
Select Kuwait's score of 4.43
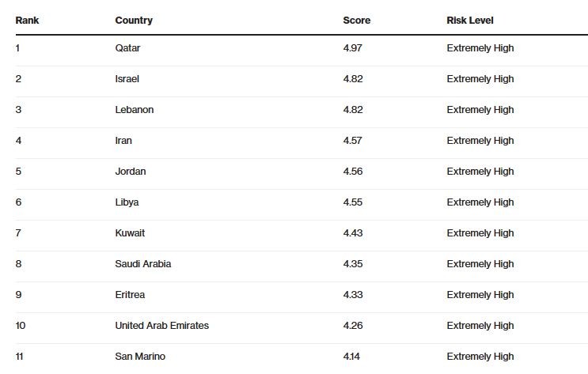(x=352, y=233)
